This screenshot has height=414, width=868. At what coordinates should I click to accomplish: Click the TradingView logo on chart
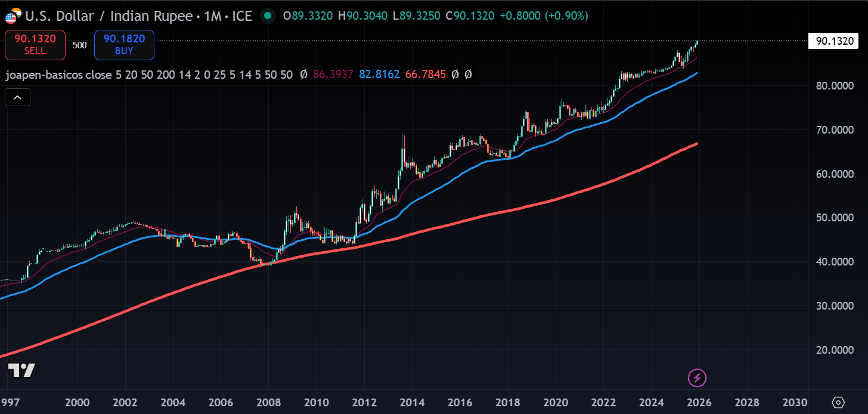point(21,370)
